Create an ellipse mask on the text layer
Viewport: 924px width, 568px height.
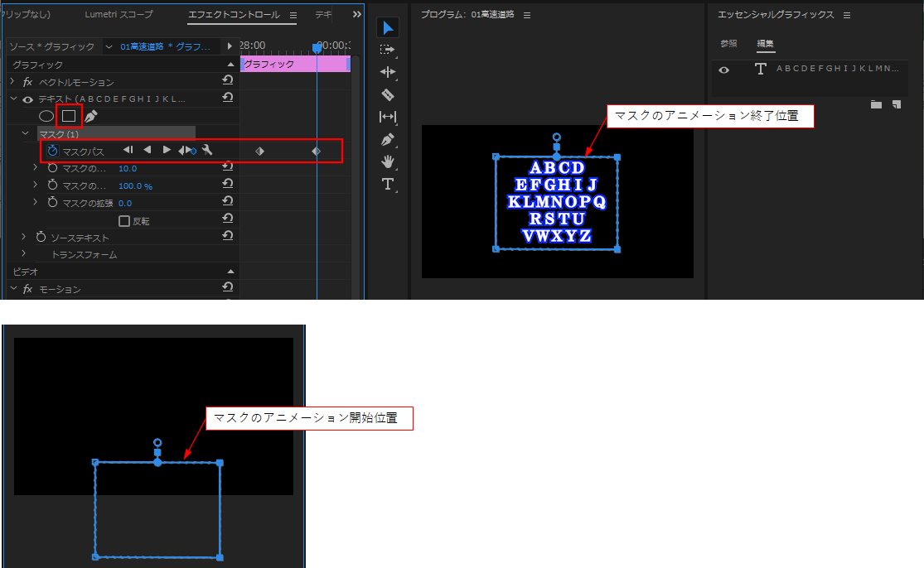[x=46, y=117]
